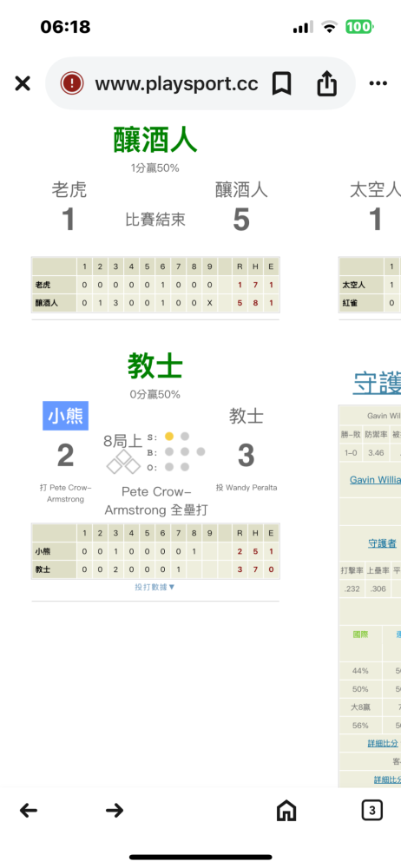This screenshot has height=868, width=401.
Task: Expand 投打數據 pitching and batting stats
Action: coord(155,587)
